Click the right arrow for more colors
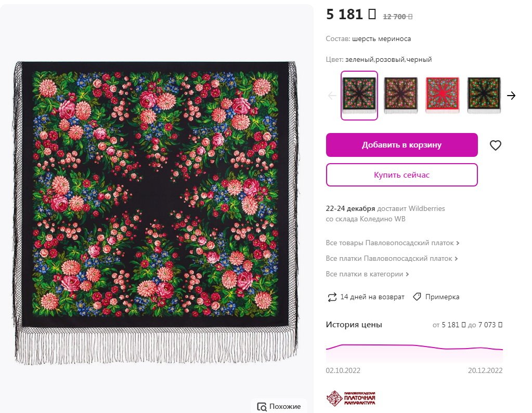 511,96
